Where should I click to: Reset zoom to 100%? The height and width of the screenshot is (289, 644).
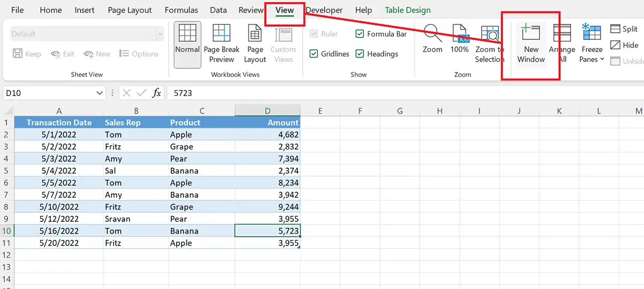pos(459,39)
